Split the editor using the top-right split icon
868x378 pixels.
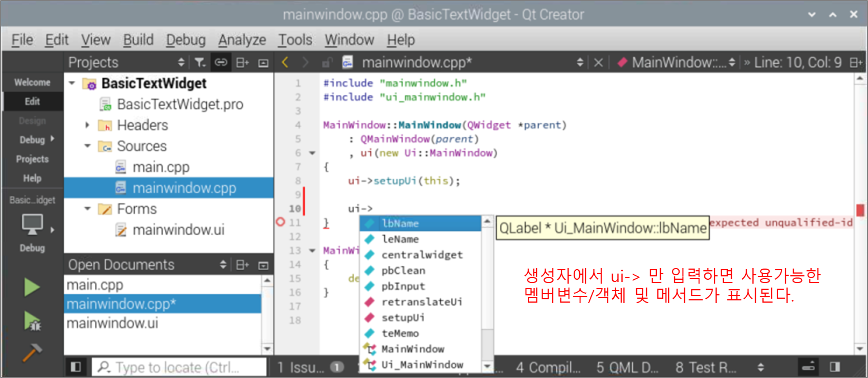856,63
